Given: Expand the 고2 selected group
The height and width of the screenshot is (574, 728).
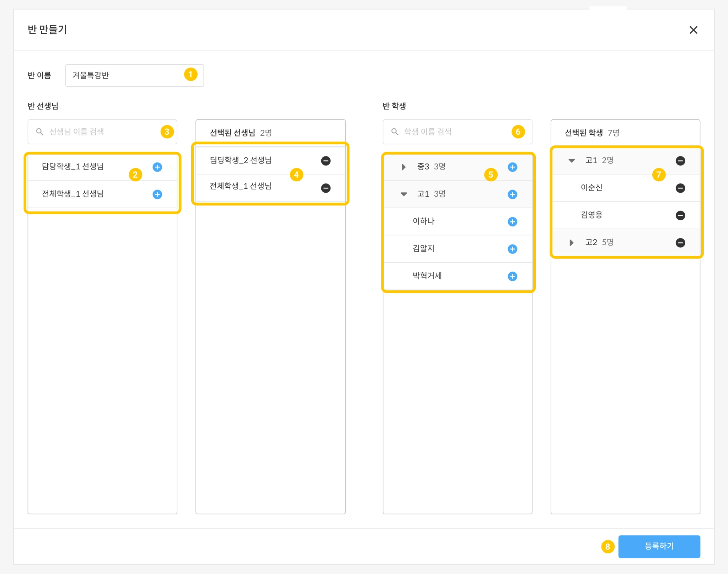Looking at the screenshot, I should [572, 243].
